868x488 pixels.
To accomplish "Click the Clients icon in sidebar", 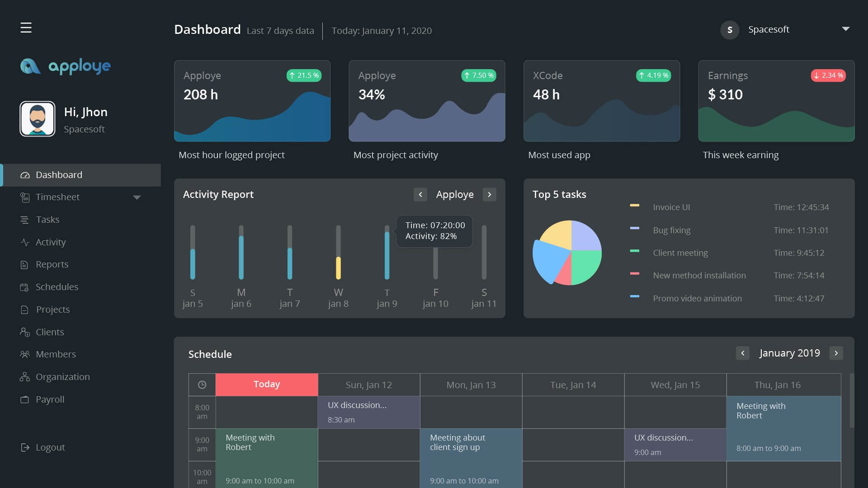I will pos(24,332).
